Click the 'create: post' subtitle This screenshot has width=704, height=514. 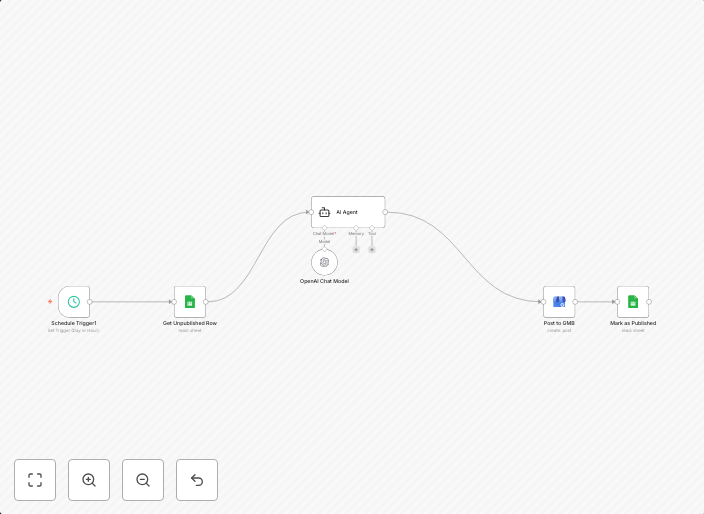click(559, 331)
